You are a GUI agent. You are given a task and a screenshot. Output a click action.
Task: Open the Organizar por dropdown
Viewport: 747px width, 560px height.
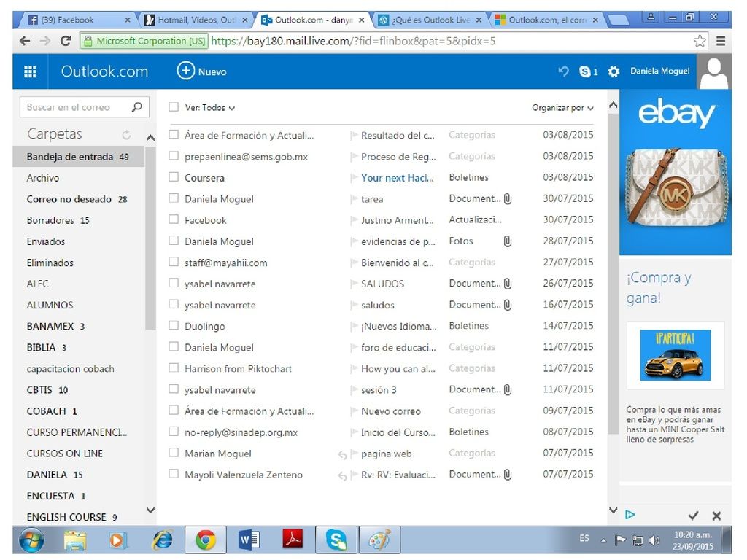(562, 108)
